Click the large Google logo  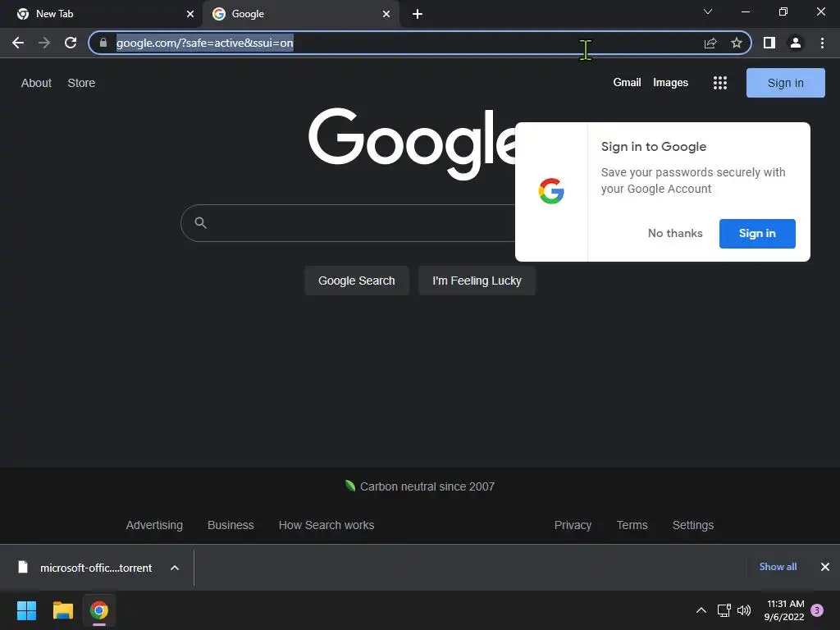point(413,144)
